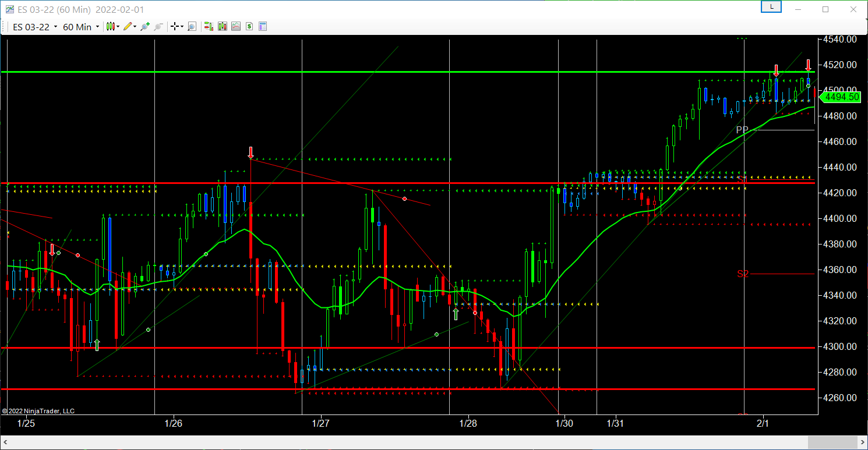Click the 4300.00 price axis label
868x450 pixels.
tap(839, 347)
